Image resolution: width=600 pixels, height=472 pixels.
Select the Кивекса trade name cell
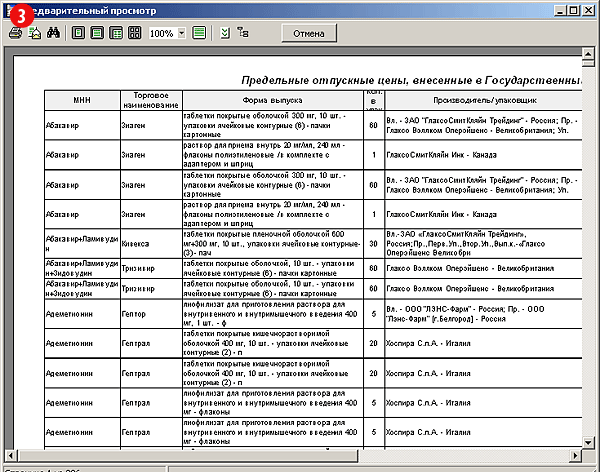[151, 243]
